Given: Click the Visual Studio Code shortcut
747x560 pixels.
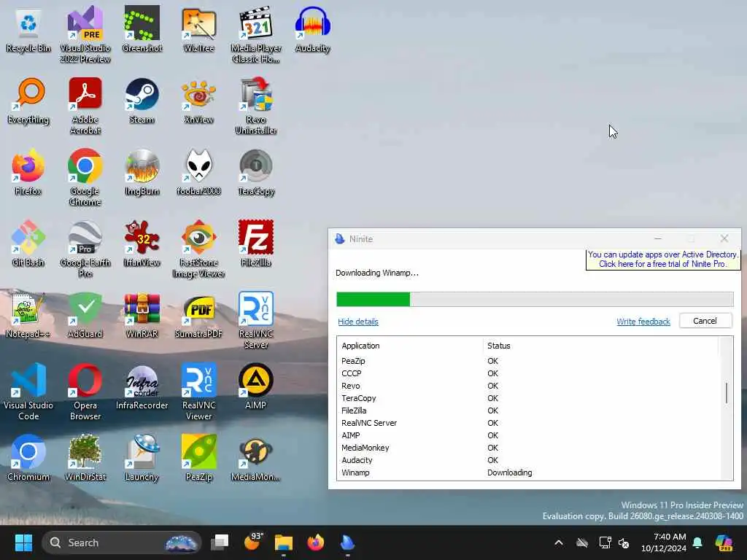Looking at the screenshot, I should 28,392.
